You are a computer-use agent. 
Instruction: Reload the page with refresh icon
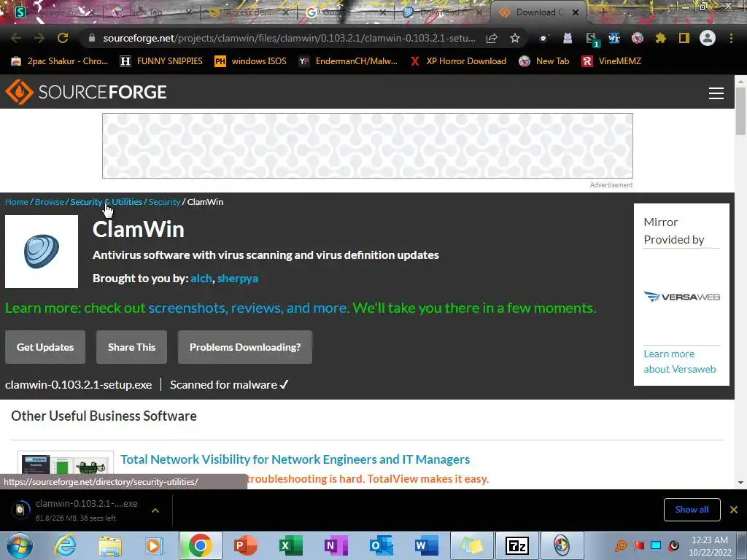coord(63,38)
